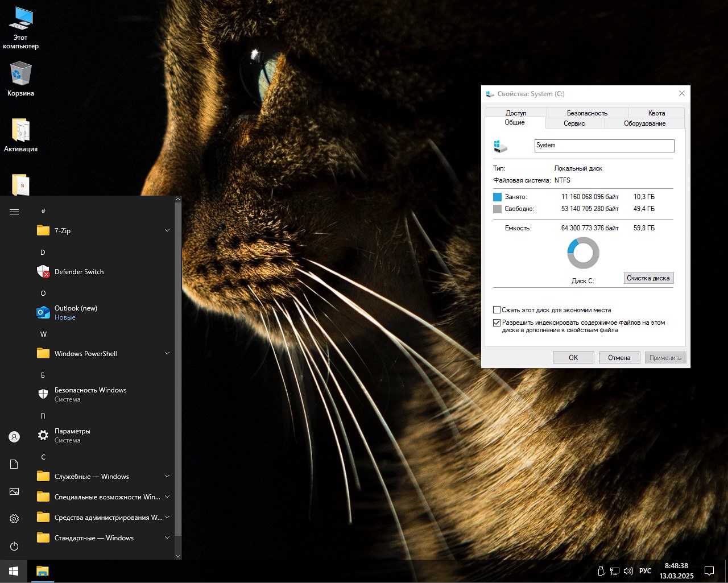
Task: Click the 'O' letter header in app list
Action: tap(43, 293)
